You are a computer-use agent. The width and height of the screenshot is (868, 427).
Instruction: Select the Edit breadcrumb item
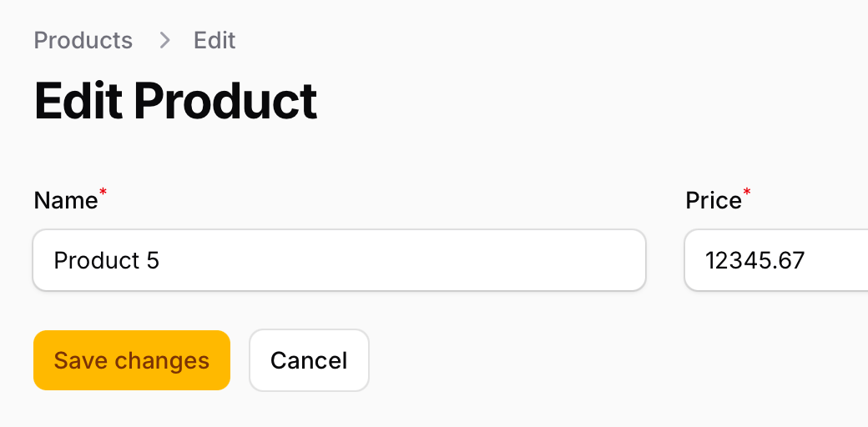pos(214,40)
